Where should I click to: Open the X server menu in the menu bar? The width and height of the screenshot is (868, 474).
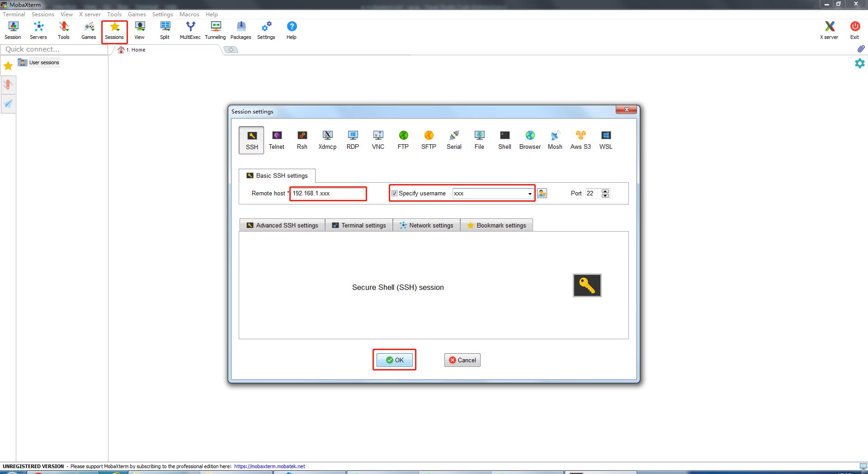90,14
